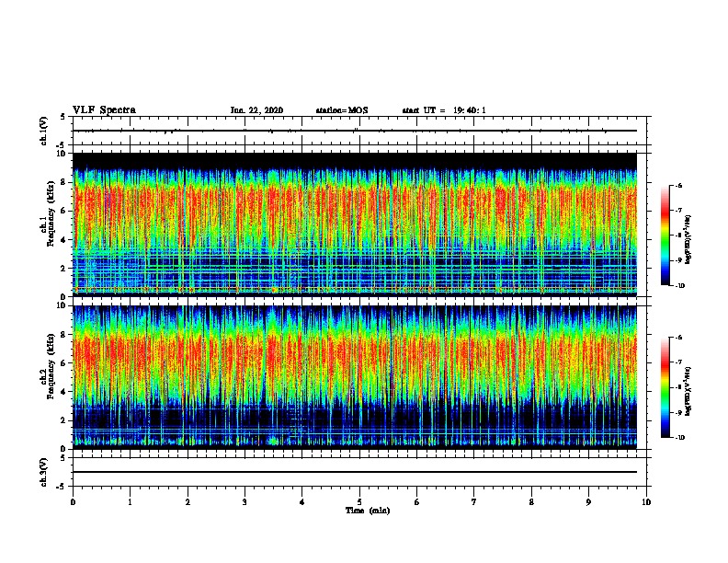Click the time axis tick label "9"
Image resolution: width=728 pixels, height=563 pixels.
point(588,502)
